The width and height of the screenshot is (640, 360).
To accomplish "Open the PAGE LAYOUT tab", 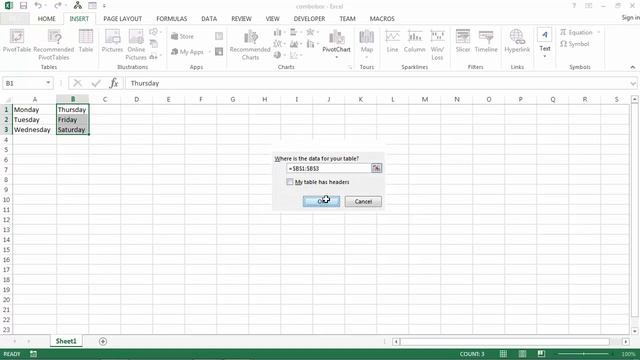I will click(122, 19).
